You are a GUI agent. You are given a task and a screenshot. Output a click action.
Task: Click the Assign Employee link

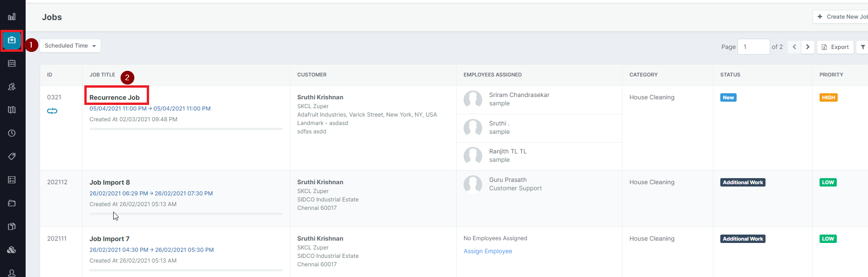488,251
